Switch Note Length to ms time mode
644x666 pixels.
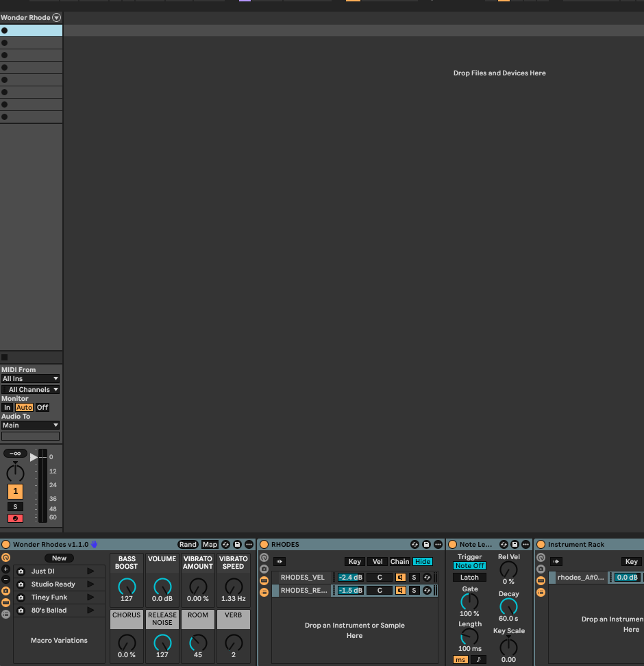click(x=460, y=660)
